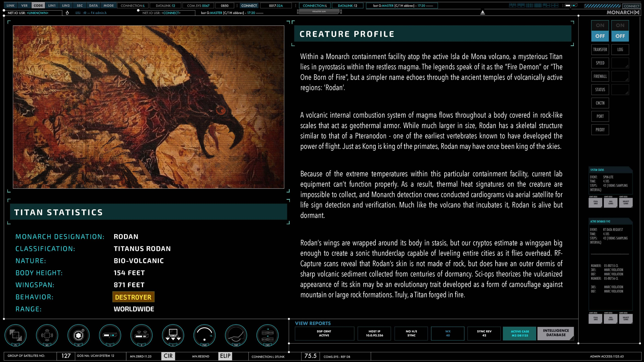Image resolution: width=644 pixels, height=362 pixels.
Task: Open the TMP temperature graph icon
Action: click(236, 335)
